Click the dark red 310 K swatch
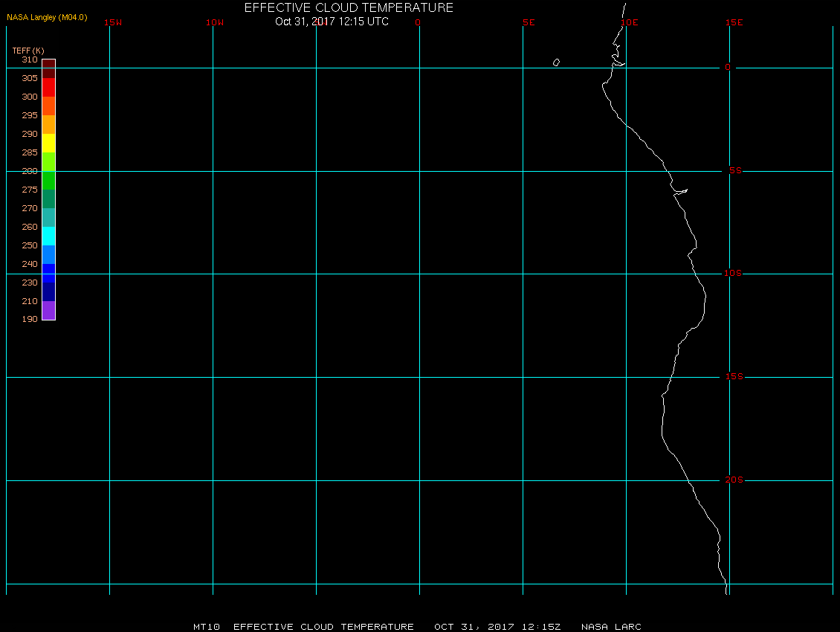 coord(49,64)
